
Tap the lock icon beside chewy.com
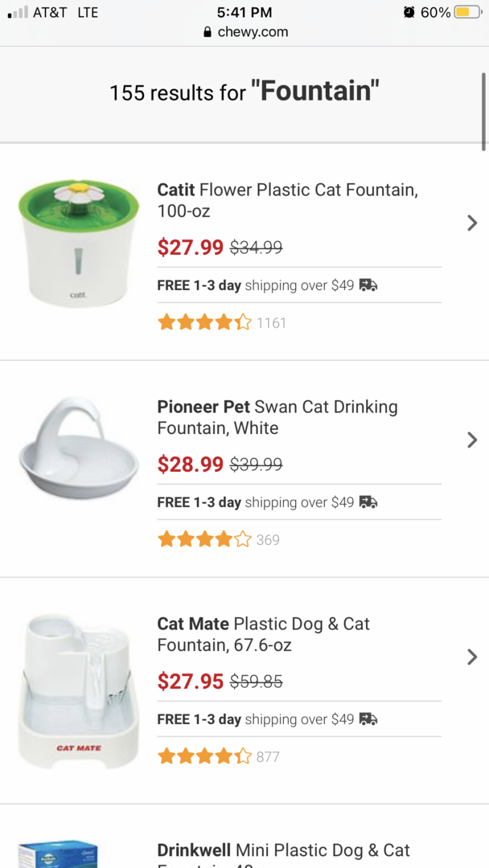point(208,33)
